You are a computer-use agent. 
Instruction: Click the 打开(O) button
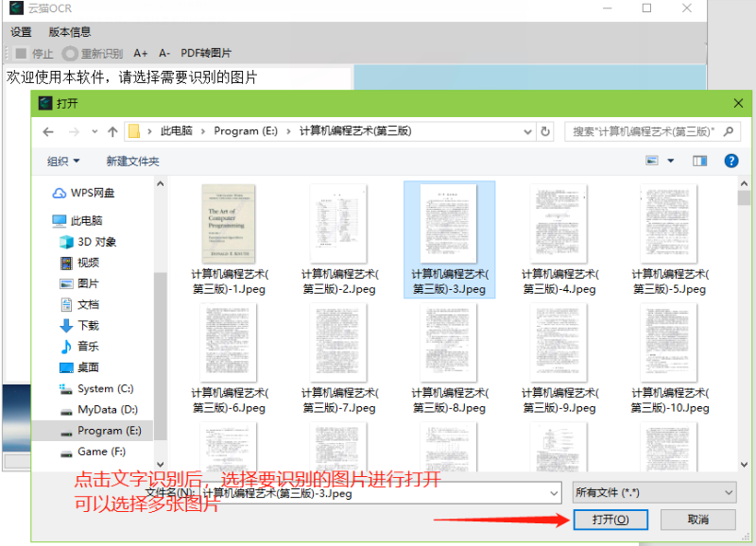pos(610,520)
